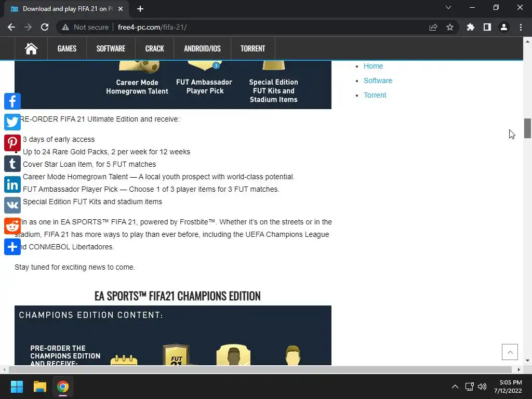The image size is (532, 399).
Task: Open Chrome three-dot menu
Action: (521, 27)
